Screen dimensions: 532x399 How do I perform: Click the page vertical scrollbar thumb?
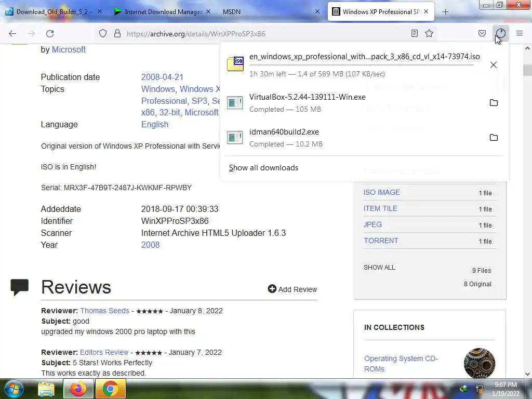coord(527,70)
